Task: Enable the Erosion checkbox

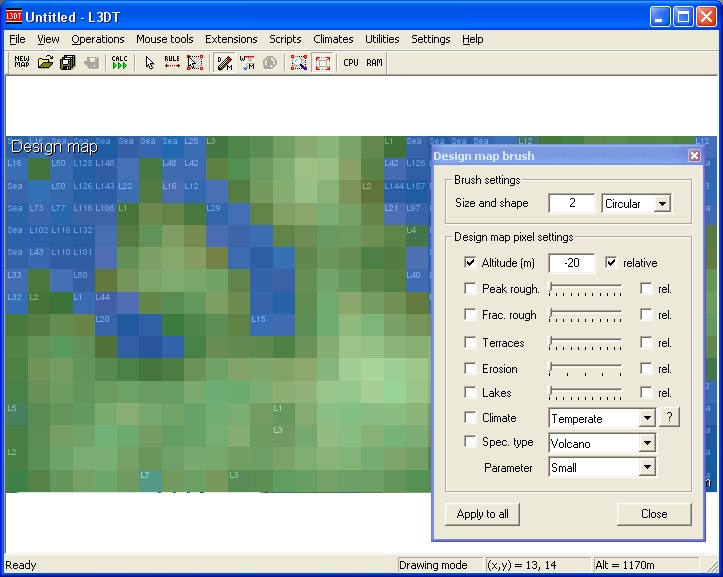Action: coord(471,369)
